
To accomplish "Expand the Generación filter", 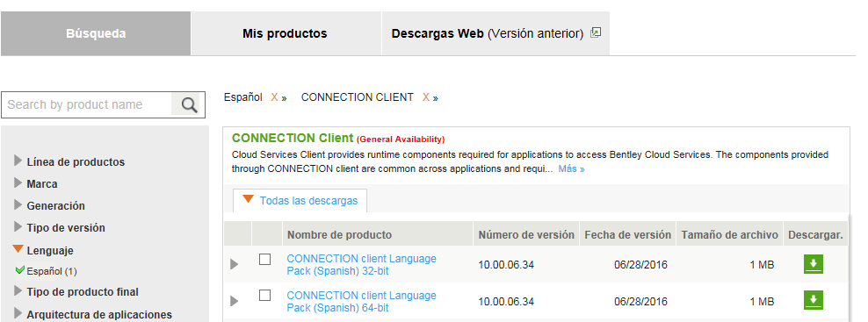I will 18,204.
